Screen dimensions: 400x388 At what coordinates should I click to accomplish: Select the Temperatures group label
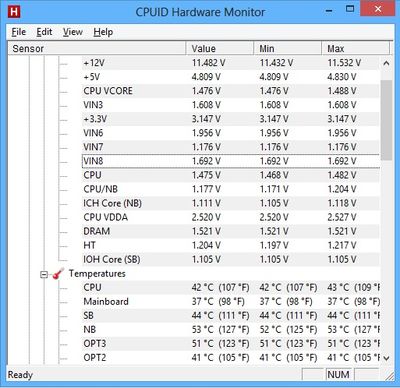[x=97, y=274]
